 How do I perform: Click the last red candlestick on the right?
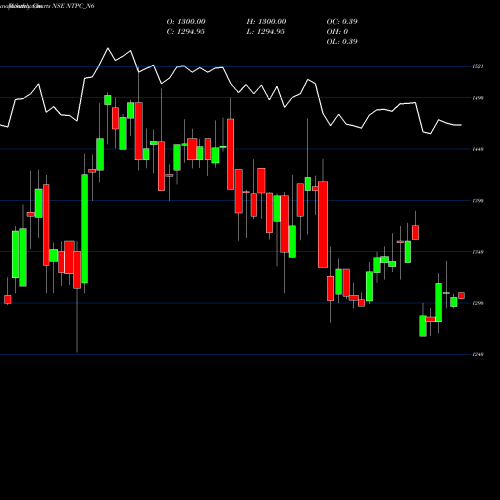(x=461, y=295)
